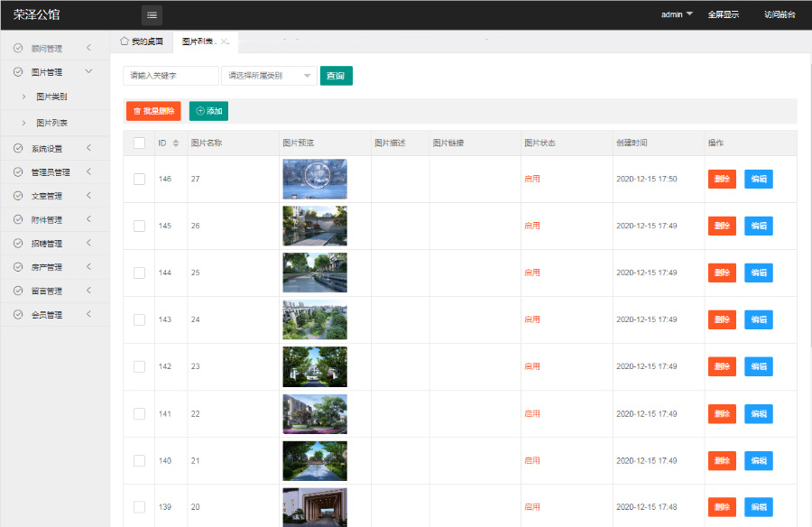The height and width of the screenshot is (527, 812).
Task: Click the check-circle icon beside 文章管理
Action: pos(18,196)
